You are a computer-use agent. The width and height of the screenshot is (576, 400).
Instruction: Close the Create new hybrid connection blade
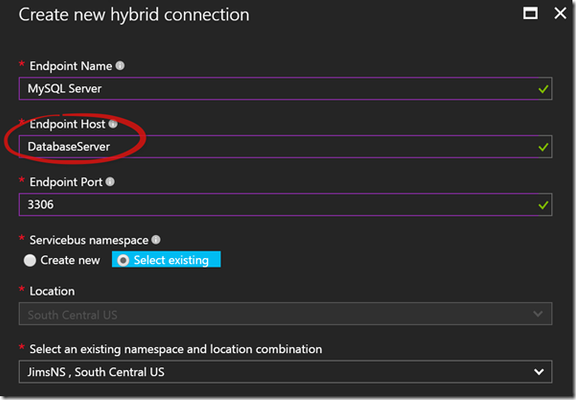coord(560,14)
